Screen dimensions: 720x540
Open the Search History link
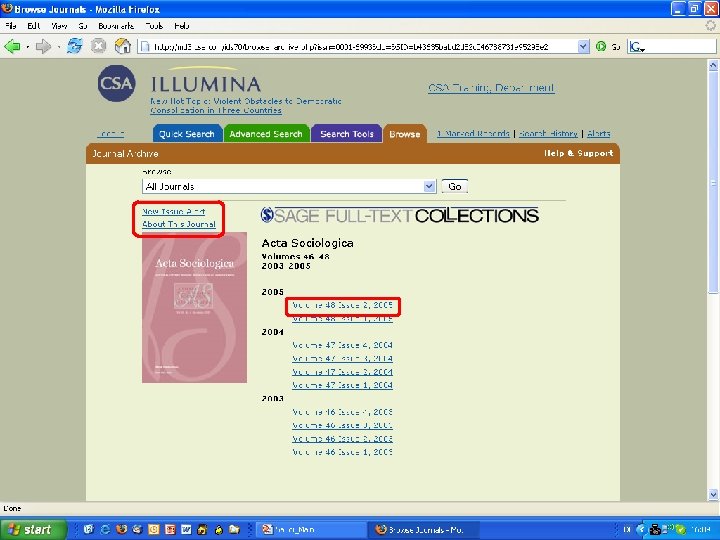click(x=548, y=134)
